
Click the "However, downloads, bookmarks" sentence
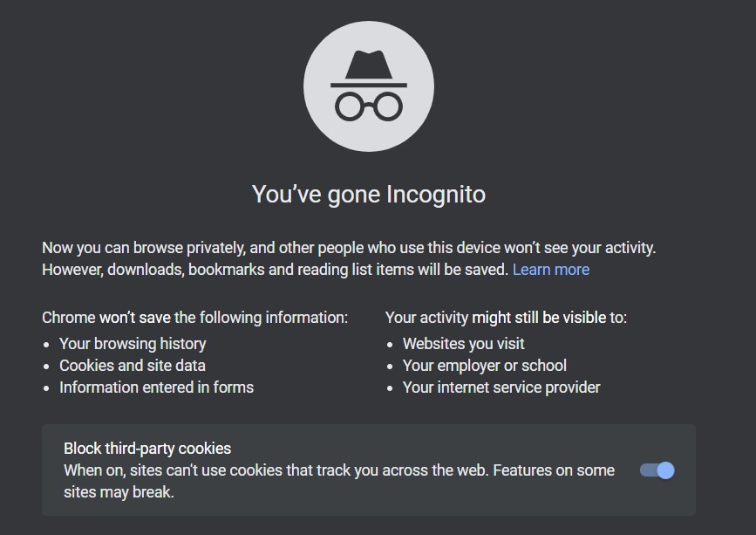pyautogui.click(x=275, y=270)
